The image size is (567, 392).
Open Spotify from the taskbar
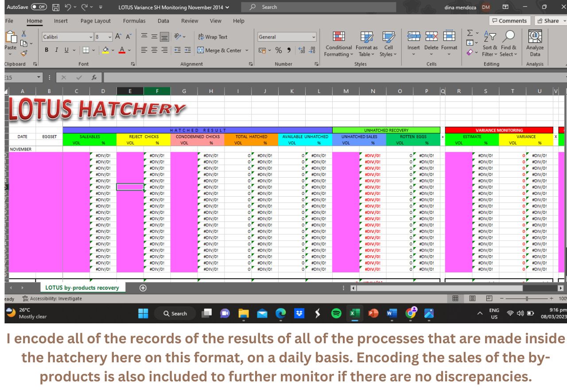coord(336,314)
